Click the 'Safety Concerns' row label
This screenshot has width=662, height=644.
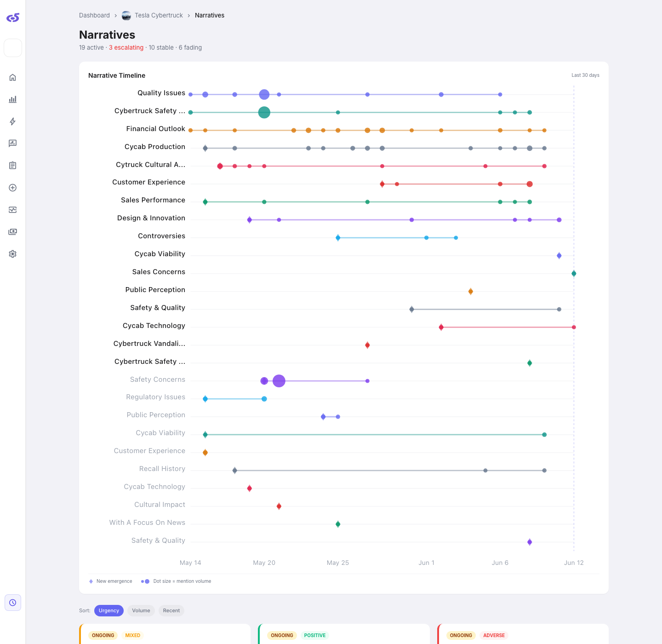157,379
